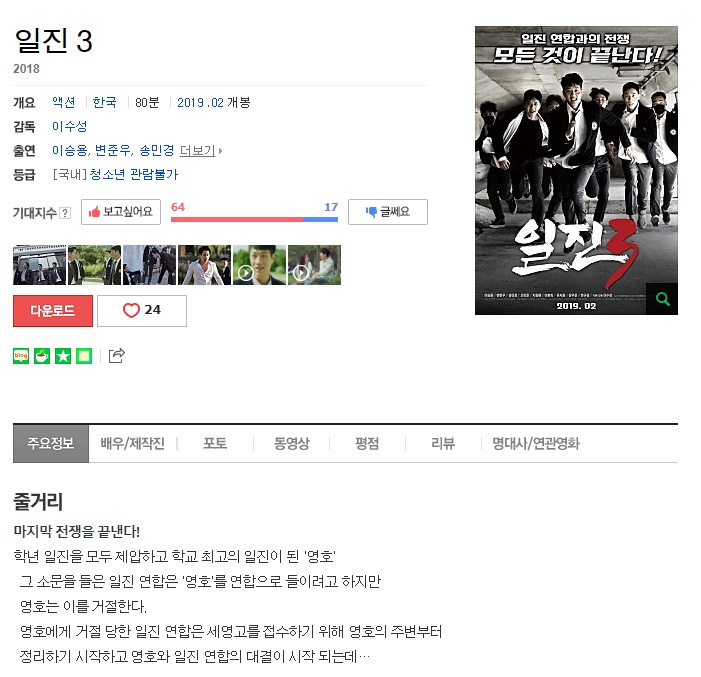Select the 명대사/연관영화 tab
Screen dimensions: 701x677
tap(536, 444)
